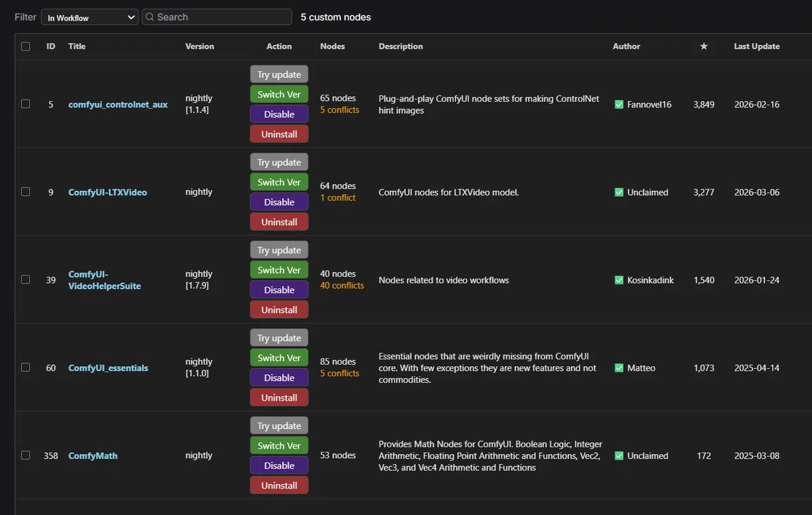Image resolution: width=812 pixels, height=515 pixels.
Task: Switch version for ComfyUI-VideoHelperSuite
Action: (279, 270)
